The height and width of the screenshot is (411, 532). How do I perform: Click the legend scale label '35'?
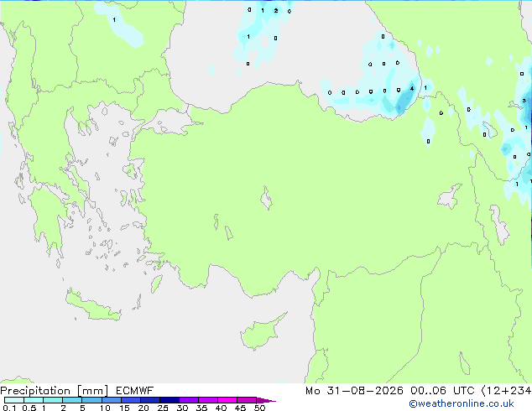[x=201, y=408]
